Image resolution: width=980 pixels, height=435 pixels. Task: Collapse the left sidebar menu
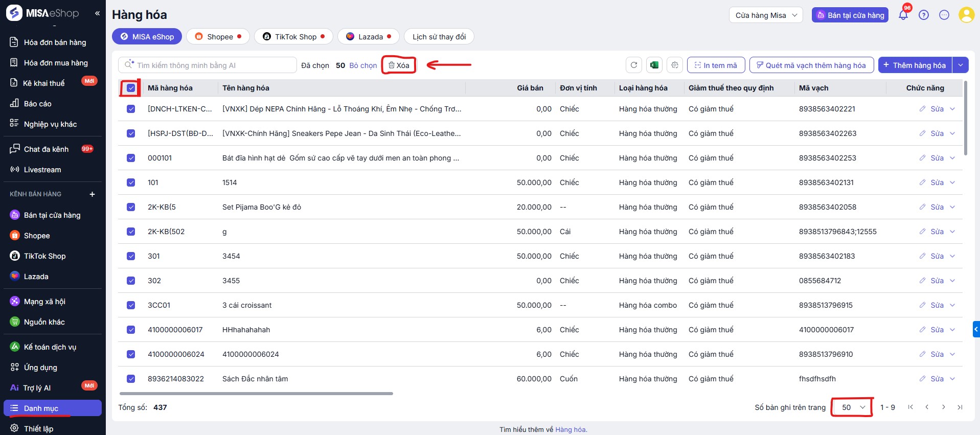pos(97,13)
